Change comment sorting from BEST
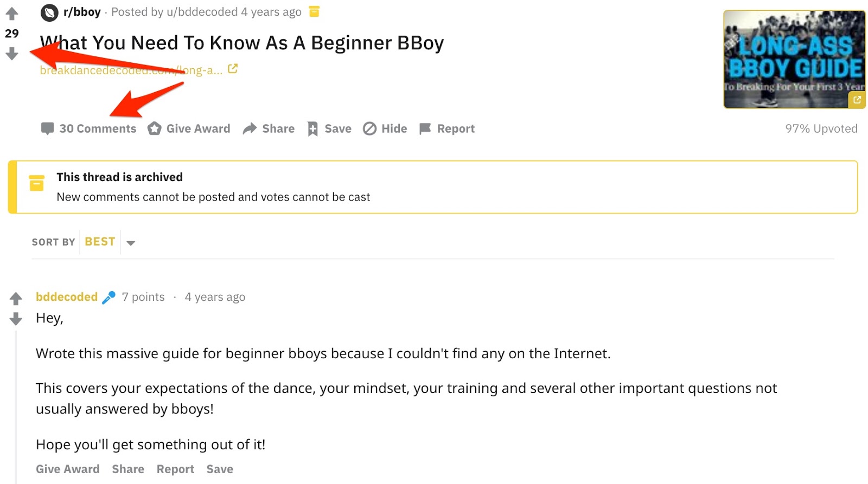 (100, 242)
